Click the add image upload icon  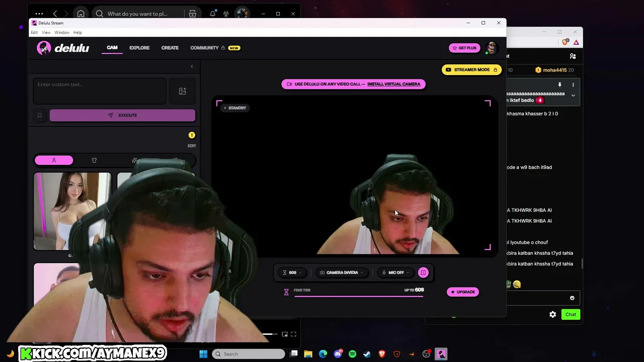tap(182, 91)
